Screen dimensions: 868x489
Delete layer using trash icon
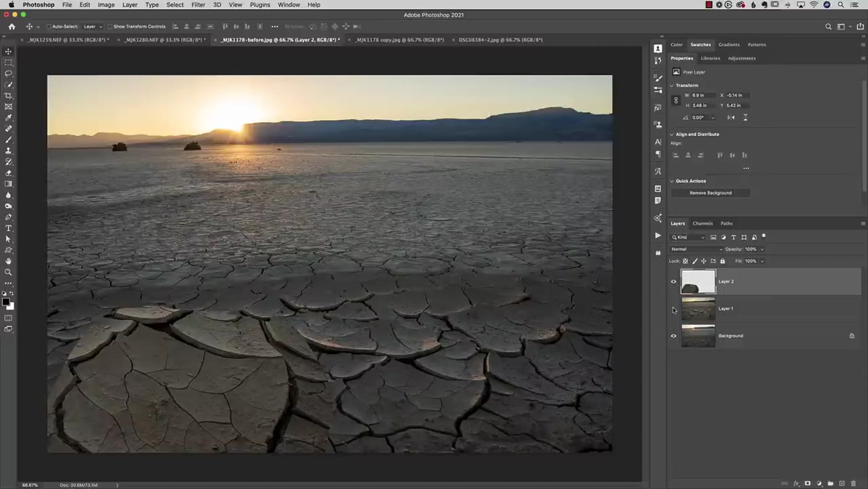click(854, 483)
